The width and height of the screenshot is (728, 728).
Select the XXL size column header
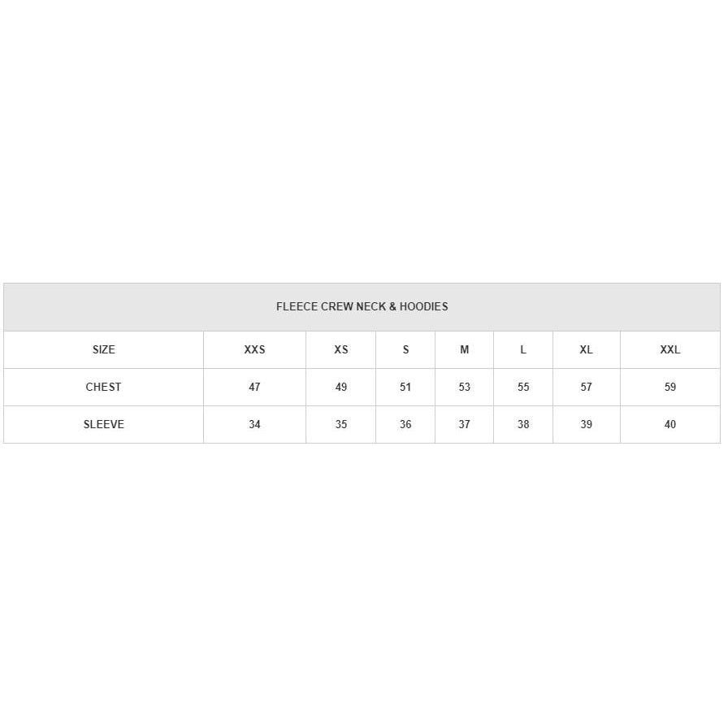(x=669, y=350)
